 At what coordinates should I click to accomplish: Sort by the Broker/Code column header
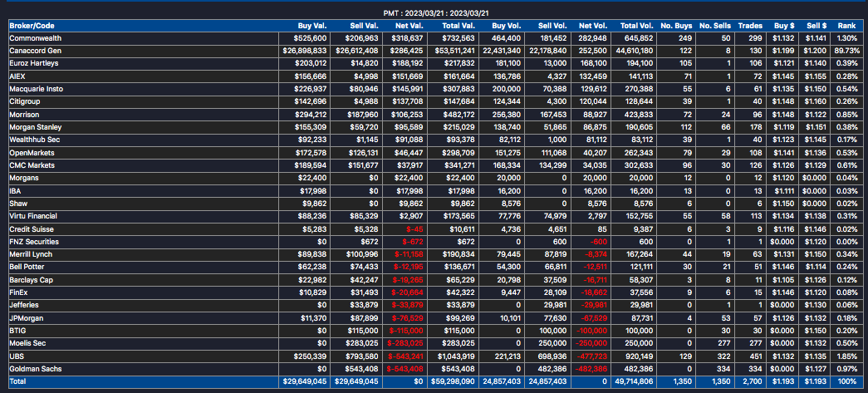[x=32, y=26]
